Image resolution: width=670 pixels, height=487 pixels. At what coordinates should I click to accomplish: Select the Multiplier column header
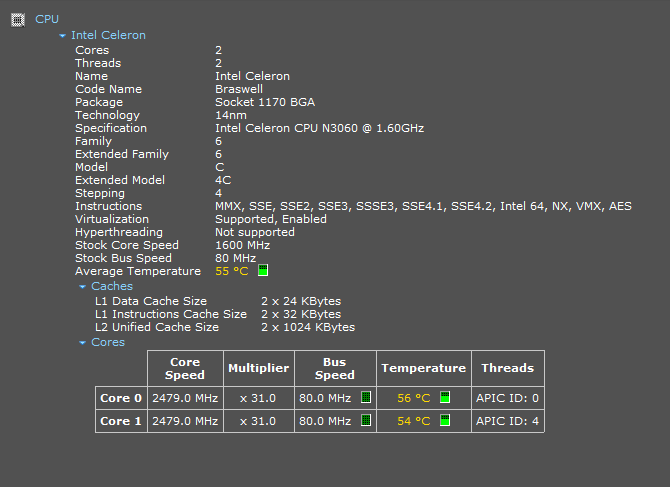(x=259, y=368)
